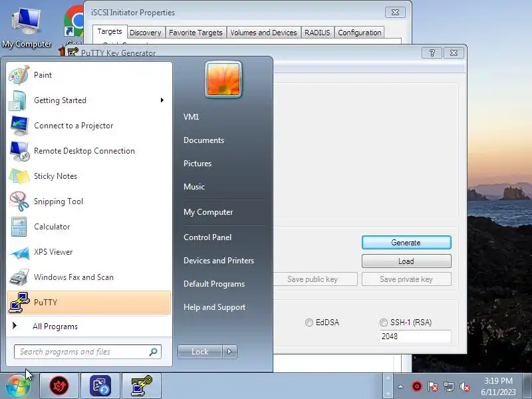Open Help and Support
Image resolution: width=532 pixels, height=399 pixels.
point(214,307)
